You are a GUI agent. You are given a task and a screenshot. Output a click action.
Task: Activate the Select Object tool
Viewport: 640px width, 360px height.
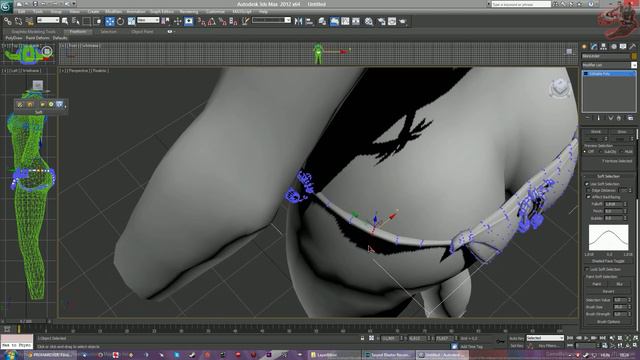pyautogui.click(x=65, y=21)
